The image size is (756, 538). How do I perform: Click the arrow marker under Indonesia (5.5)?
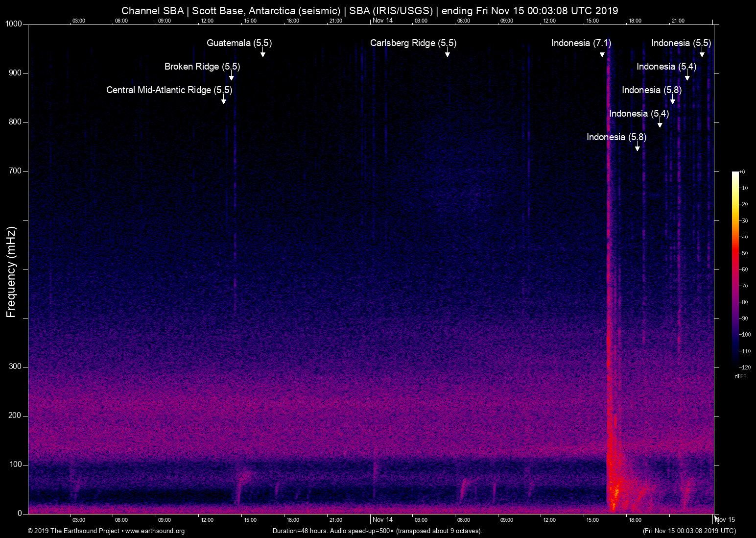tap(702, 53)
